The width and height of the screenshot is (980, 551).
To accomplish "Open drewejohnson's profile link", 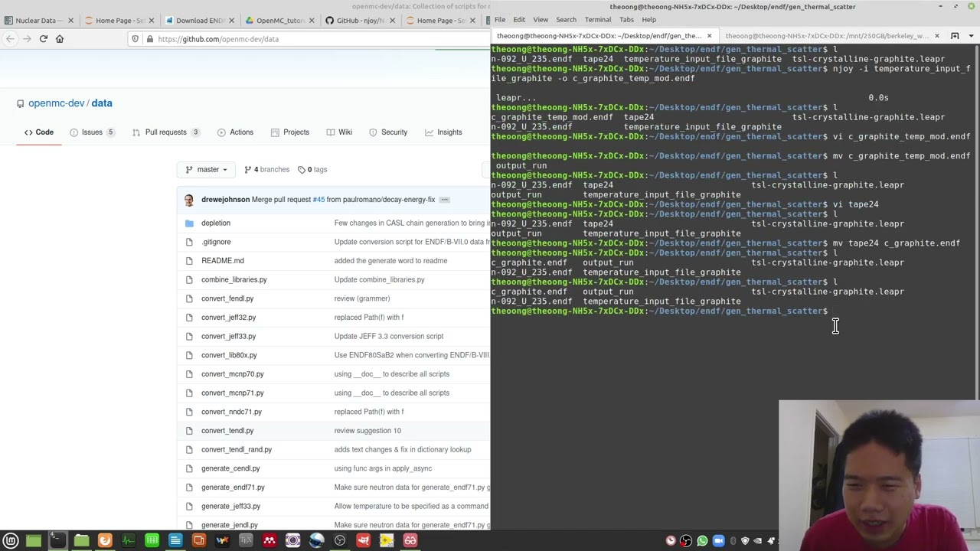I will pyautogui.click(x=225, y=200).
